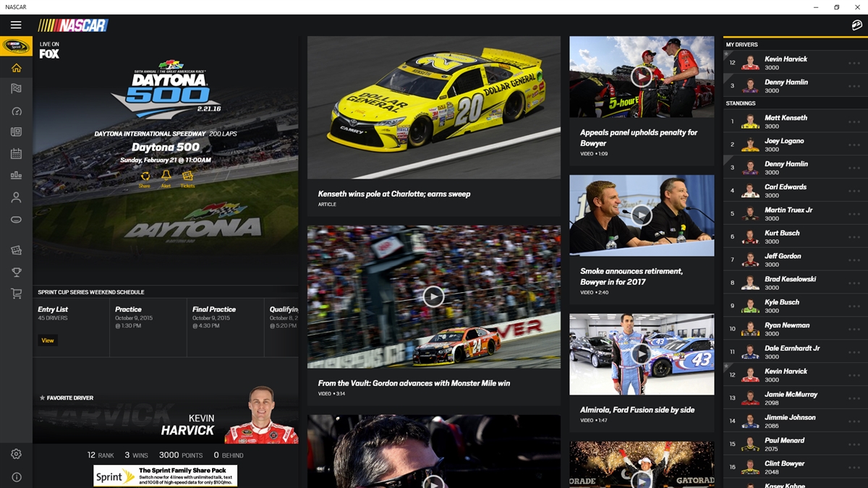Play the Smoke announces retirement video
Image resolution: width=868 pixels, height=488 pixels.
(641, 215)
